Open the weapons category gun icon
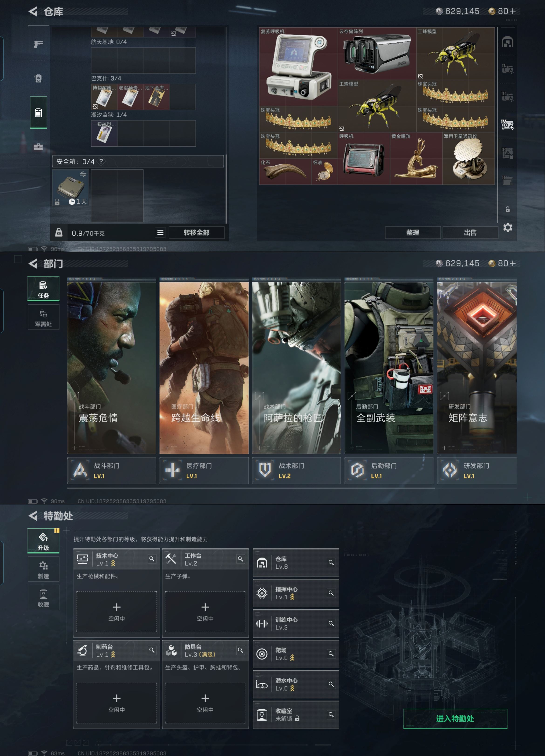545x756 pixels. 38,44
